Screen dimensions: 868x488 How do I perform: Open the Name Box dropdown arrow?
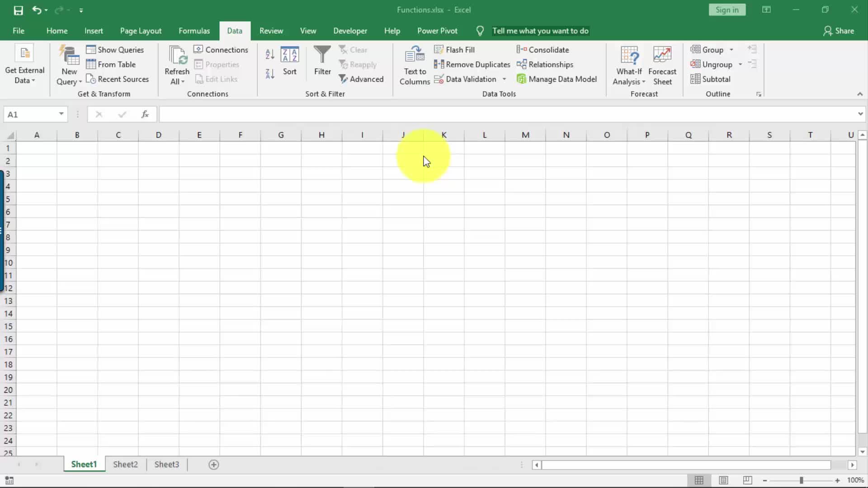point(61,114)
